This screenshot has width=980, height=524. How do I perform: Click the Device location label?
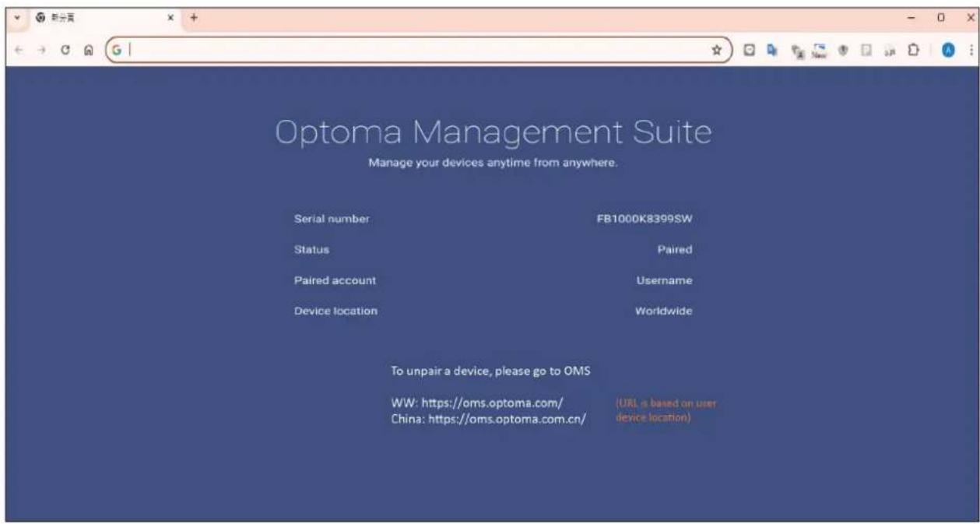coord(335,311)
